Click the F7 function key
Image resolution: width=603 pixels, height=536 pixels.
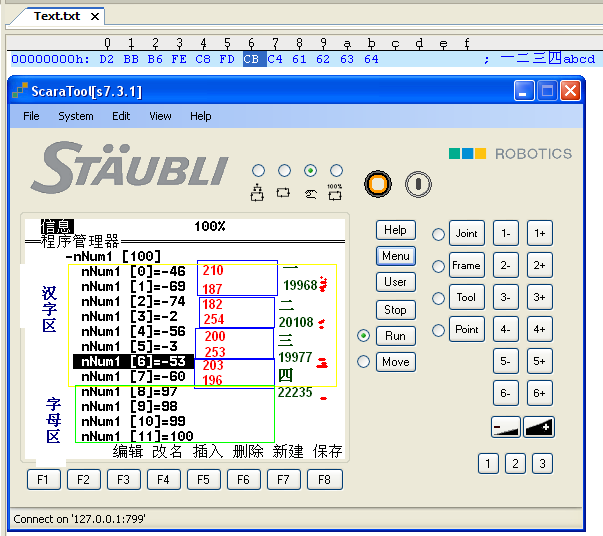click(x=283, y=480)
